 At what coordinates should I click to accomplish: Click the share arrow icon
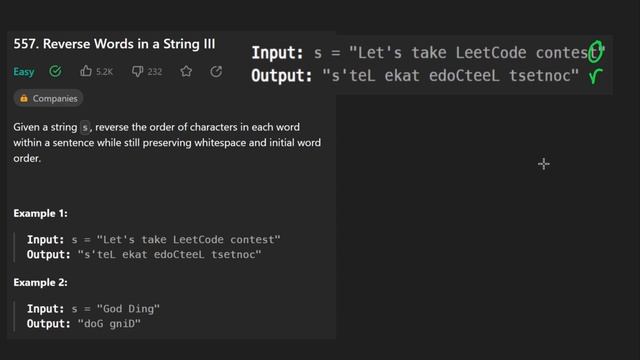pos(216,71)
